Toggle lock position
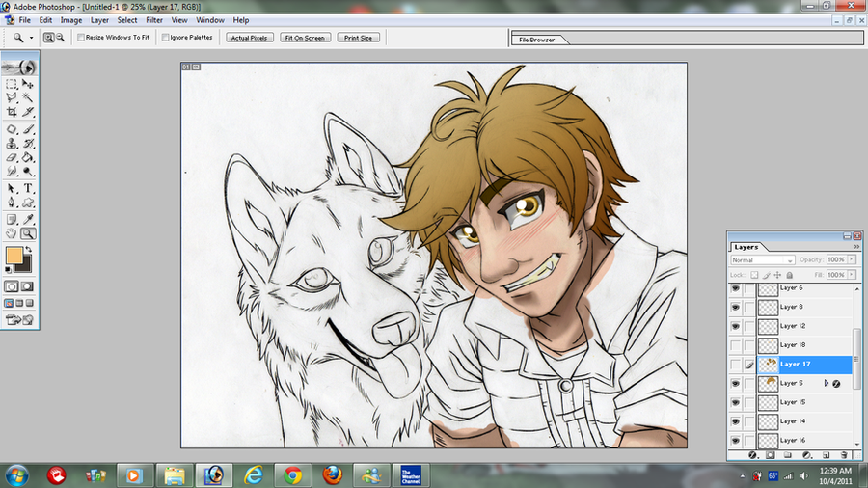This screenshot has width=868, height=488. tap(777, 275)
